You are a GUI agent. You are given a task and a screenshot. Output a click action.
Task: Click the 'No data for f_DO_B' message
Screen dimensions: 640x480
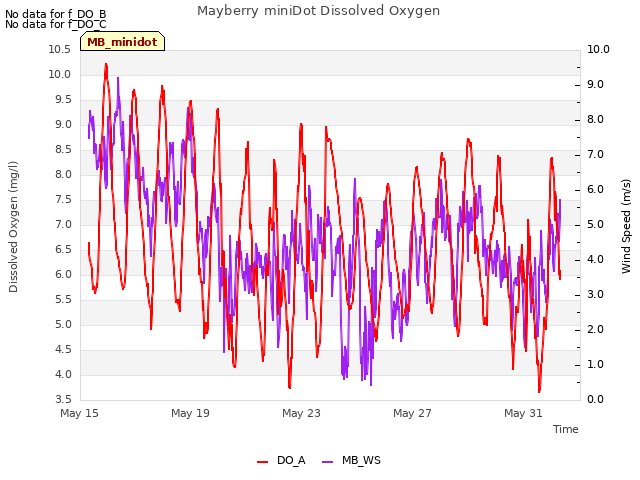[x=56, y=14]
